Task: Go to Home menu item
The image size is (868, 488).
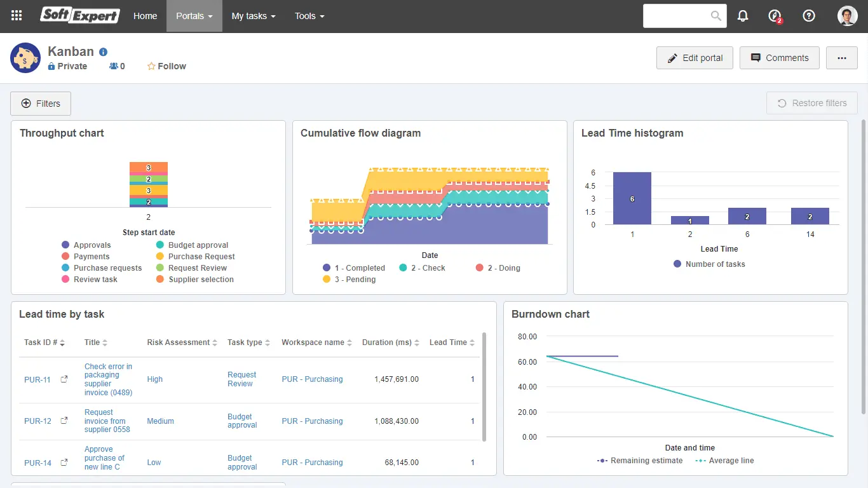Action: point(145,16)
